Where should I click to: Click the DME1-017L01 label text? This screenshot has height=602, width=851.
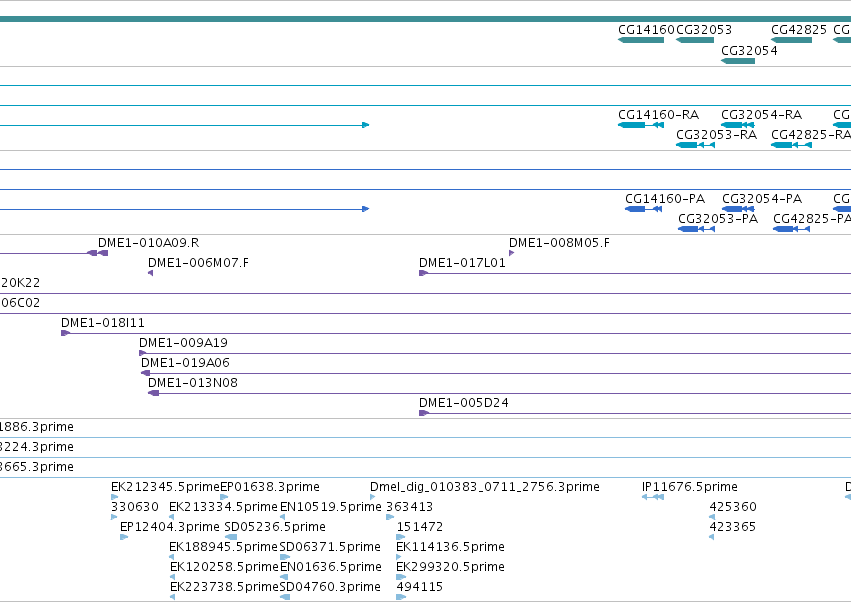462,263
